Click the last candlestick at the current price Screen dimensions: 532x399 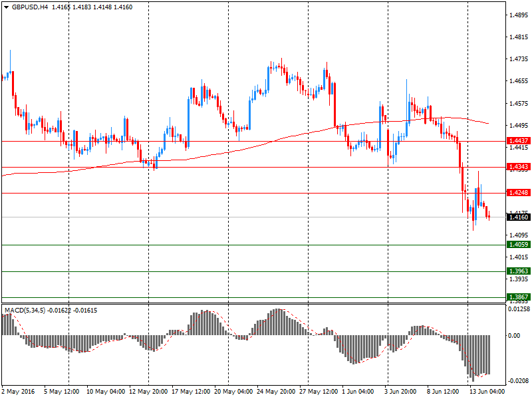coord(489,216)
